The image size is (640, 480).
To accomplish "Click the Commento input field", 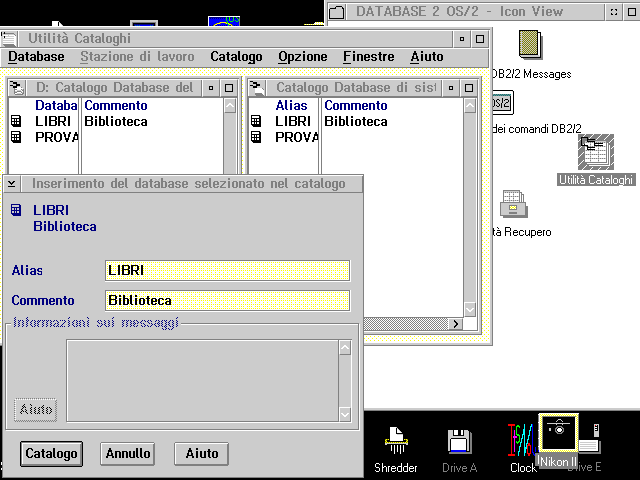I will [x=227, y=300].
